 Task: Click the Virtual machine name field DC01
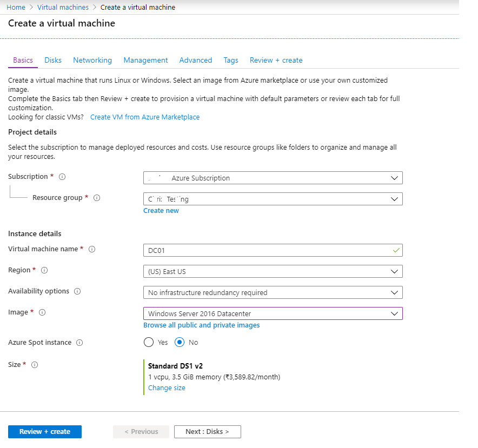268,250
